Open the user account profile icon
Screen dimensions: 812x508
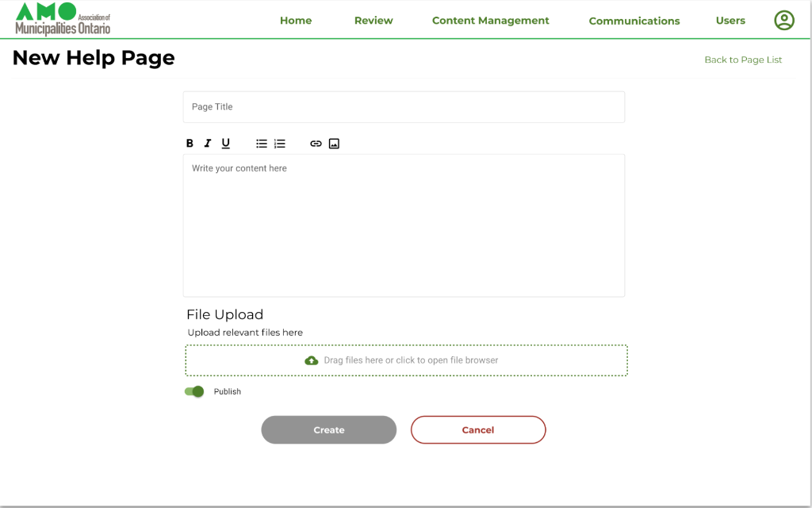pyautogui.click(x=784, y=21)
